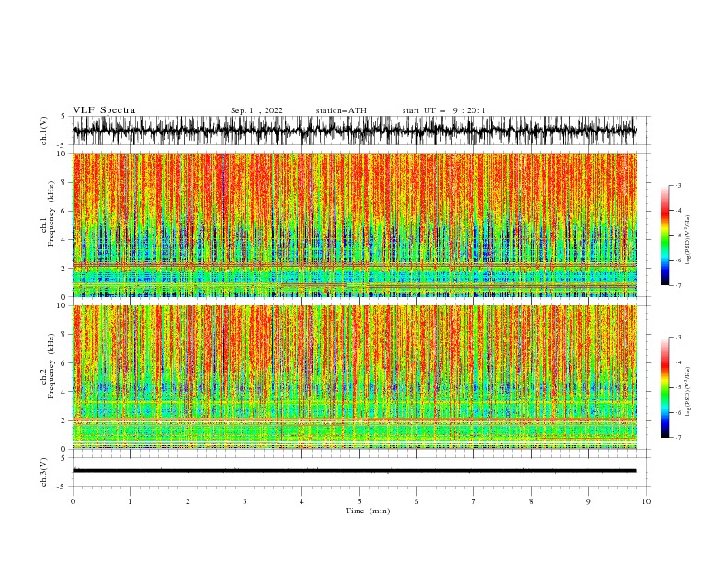This screenshot has height=563, width=728.
Task: Click the ch.1 colorbar "log(PSD)" label
Action: [688, 240]
